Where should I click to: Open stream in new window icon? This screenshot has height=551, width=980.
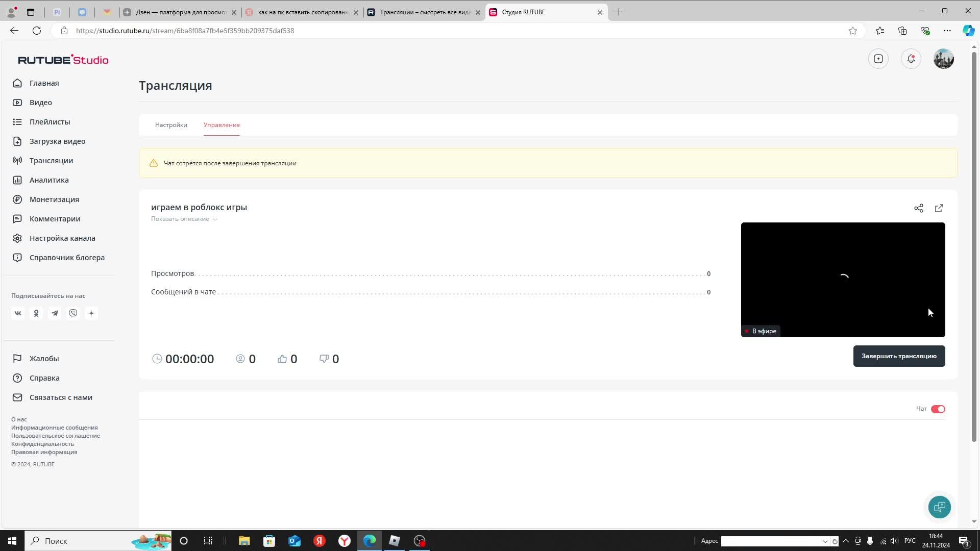click(939, 208)
